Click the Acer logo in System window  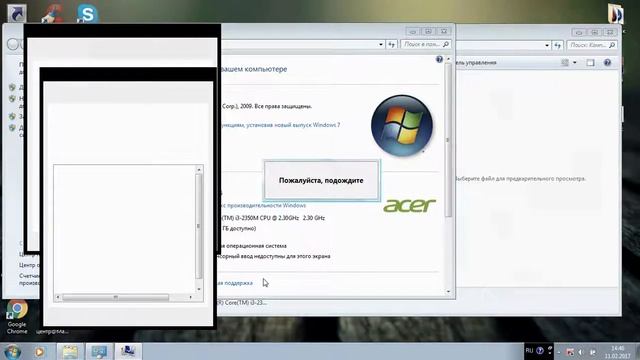tap(409, 205)
